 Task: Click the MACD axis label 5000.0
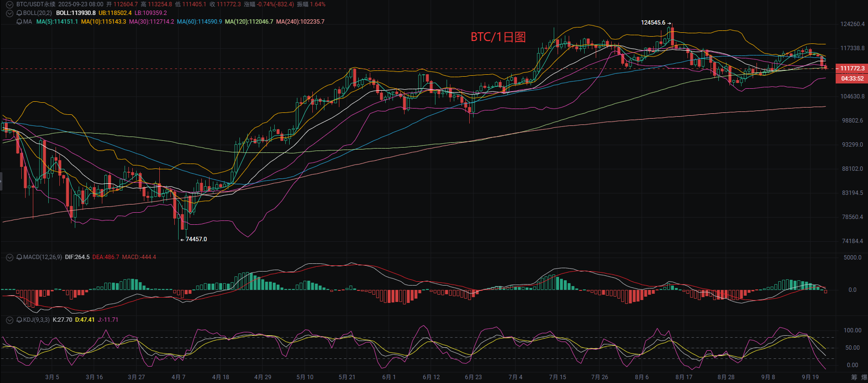853,258
